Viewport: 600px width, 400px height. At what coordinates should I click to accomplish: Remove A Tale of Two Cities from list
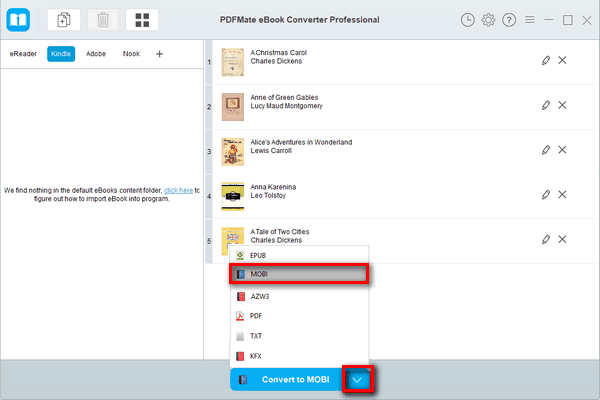[562, 239]
